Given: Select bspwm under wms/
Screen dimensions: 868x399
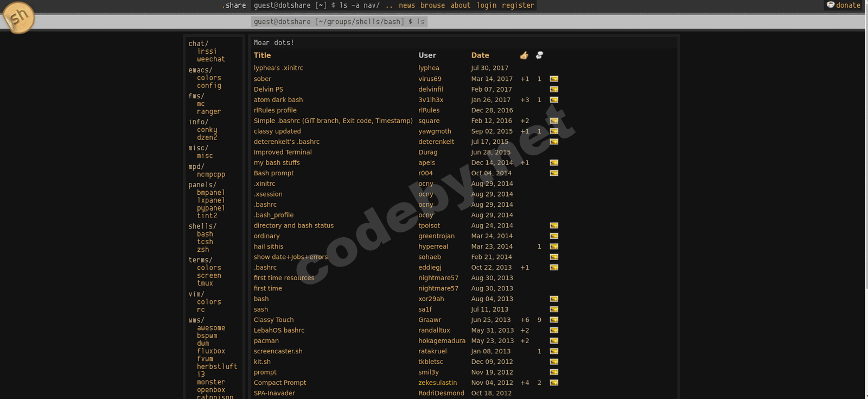Looking at the screenshot, I should 207,335.
